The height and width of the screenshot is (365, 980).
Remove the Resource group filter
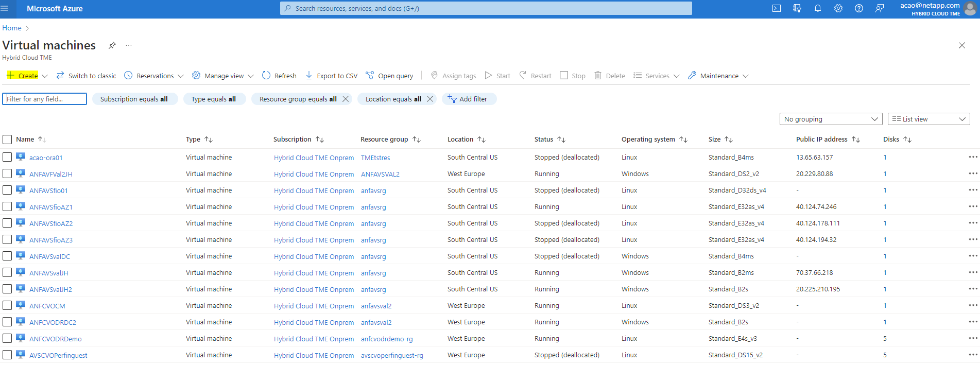(x=346, y=99)
